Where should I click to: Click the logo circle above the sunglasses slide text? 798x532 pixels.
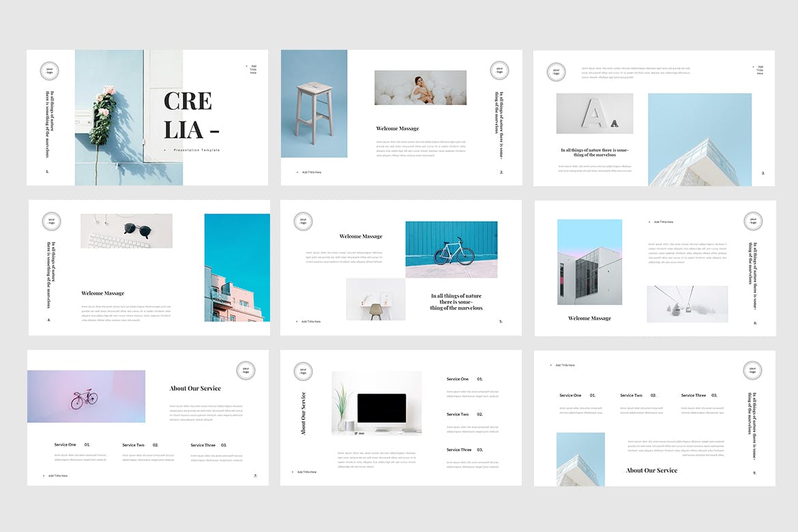(51, 221)
